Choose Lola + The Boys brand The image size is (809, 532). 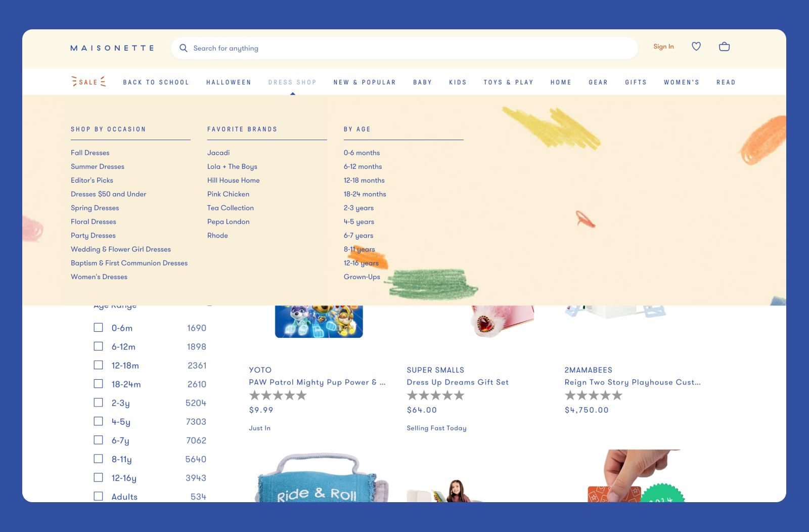pyautogui.click(x=232, y=166)
